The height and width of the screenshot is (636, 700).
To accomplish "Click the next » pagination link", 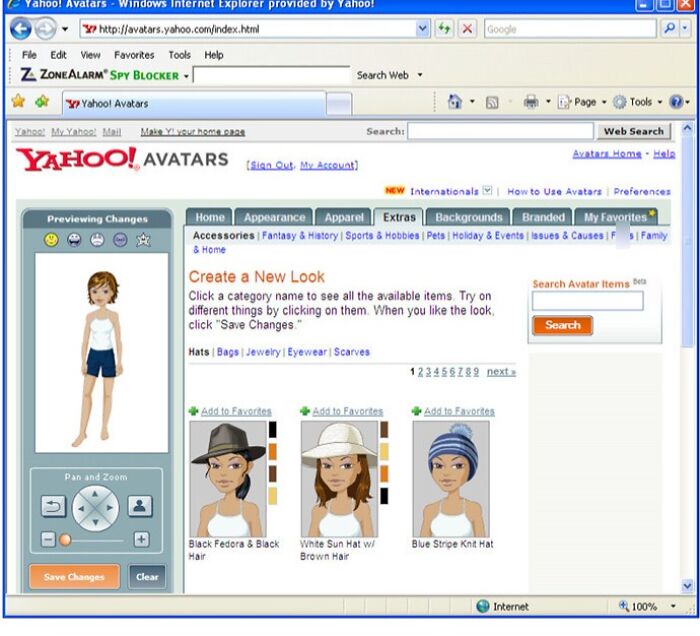I will point(501,371).
